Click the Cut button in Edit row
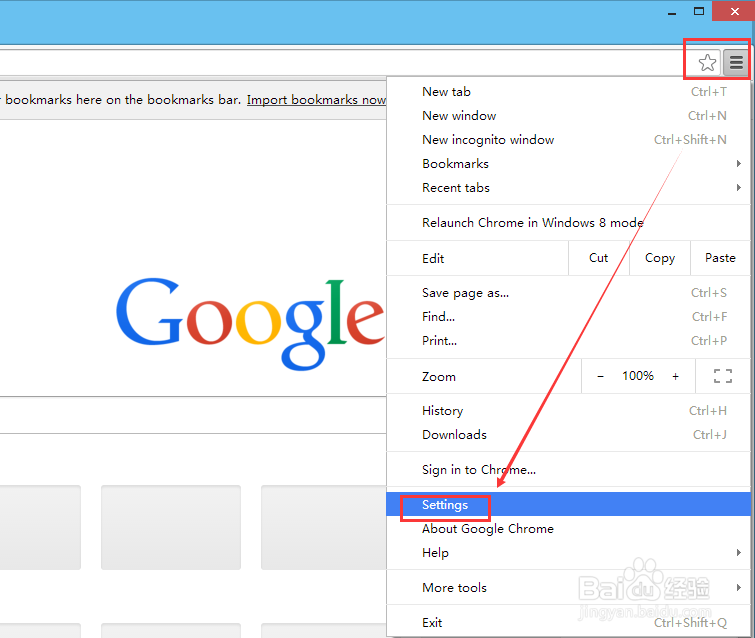Screen dimensions: 755x638 599,258
